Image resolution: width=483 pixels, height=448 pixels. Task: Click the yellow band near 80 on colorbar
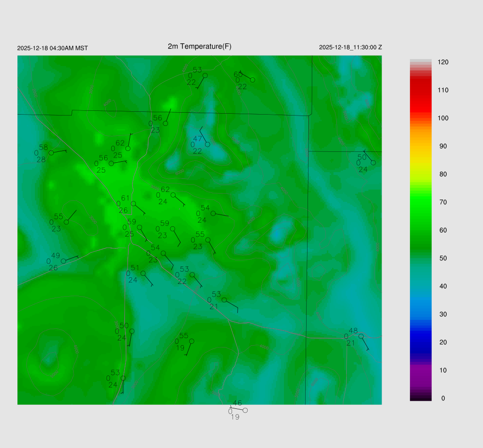pyautogui.click(x=421, y=174)
